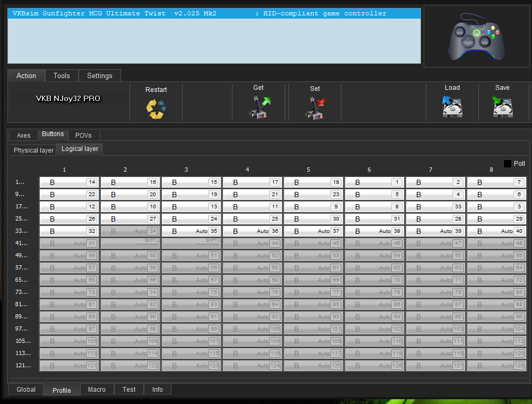Click the disabled Auto 52 button cell
The height and width of the screenshot is (404, 532).
pyautogui.click(x=252, y=256)
